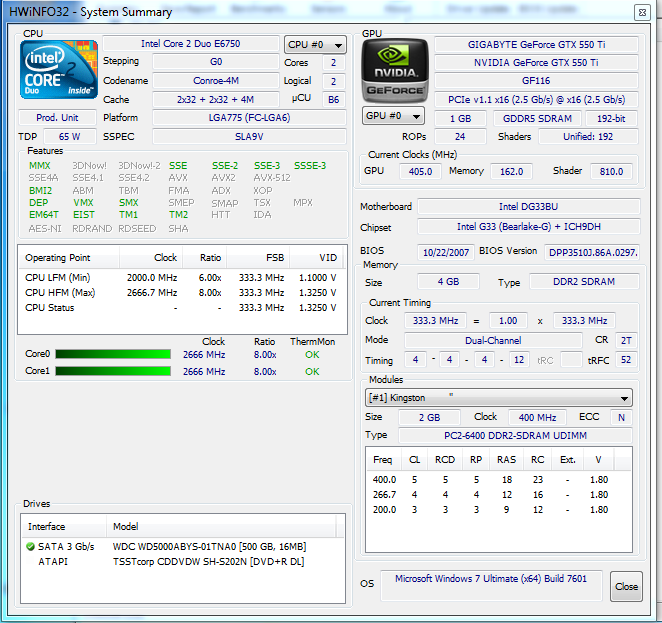
Task: Expand the GPU #0 selector dropdown
Action: pyautogui.click(x=393, y=116)
